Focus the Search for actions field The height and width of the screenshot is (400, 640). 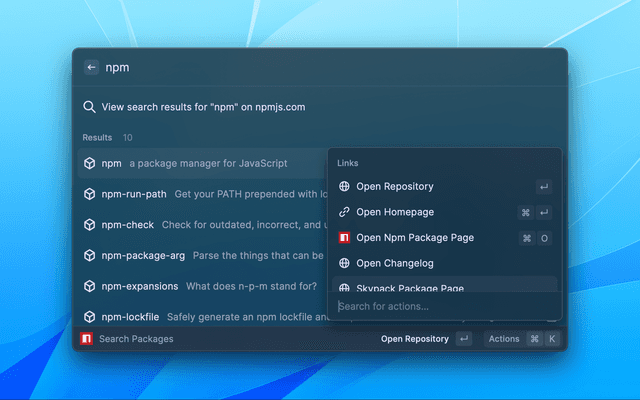[440, 306]
